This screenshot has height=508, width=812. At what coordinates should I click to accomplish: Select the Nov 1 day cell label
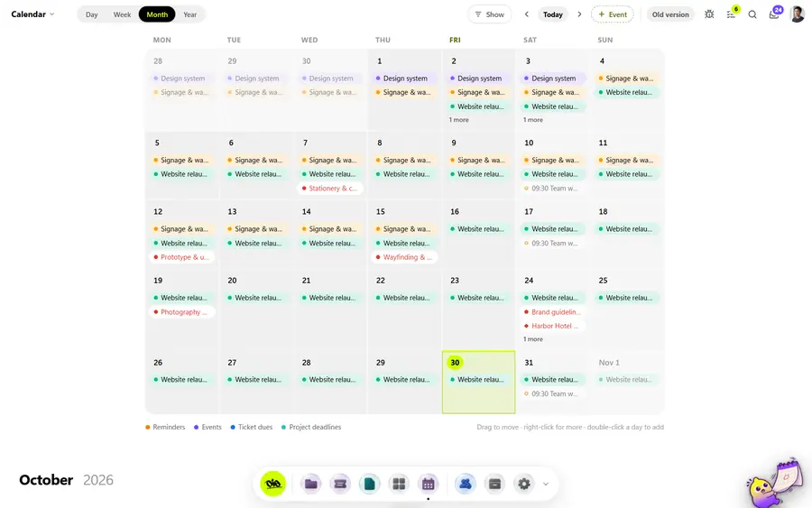(609, 363)
